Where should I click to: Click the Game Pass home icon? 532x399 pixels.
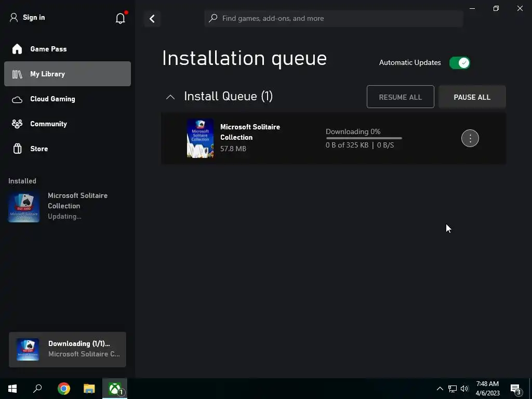[x=17, y=49]
